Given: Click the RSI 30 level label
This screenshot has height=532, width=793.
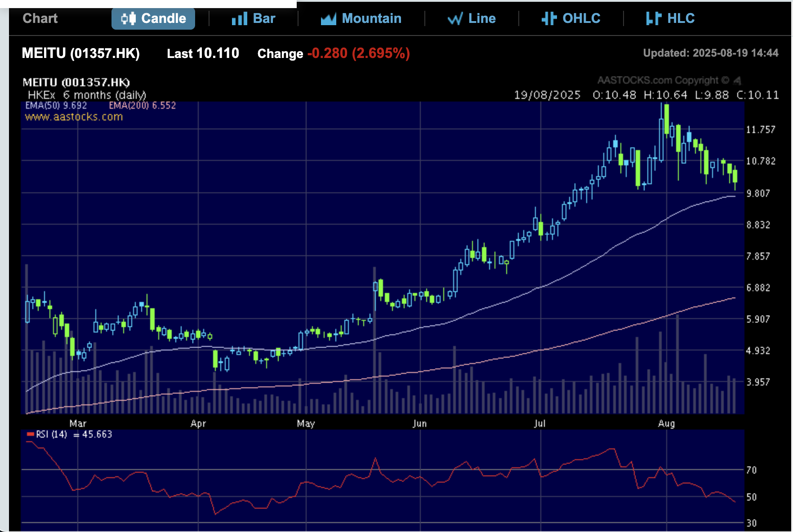Looking at the screenshot, I should [752, 523].
